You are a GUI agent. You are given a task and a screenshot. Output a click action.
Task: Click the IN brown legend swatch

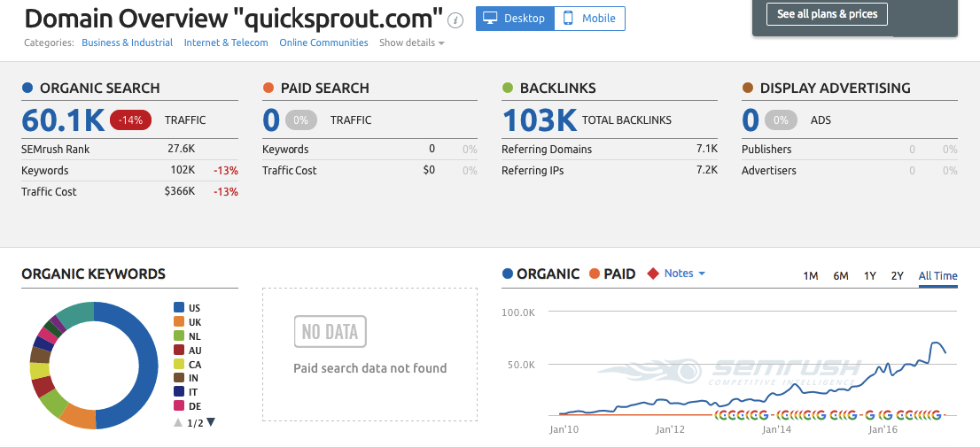179,378
